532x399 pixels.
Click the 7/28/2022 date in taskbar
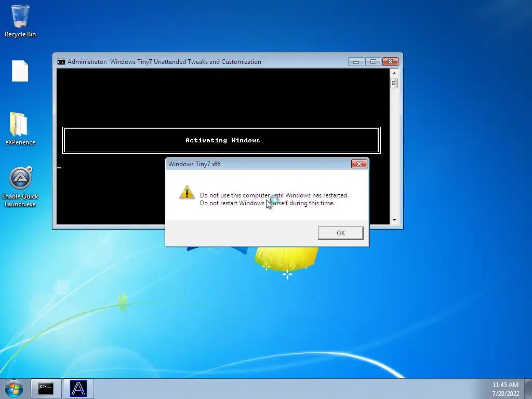point(506,394)
